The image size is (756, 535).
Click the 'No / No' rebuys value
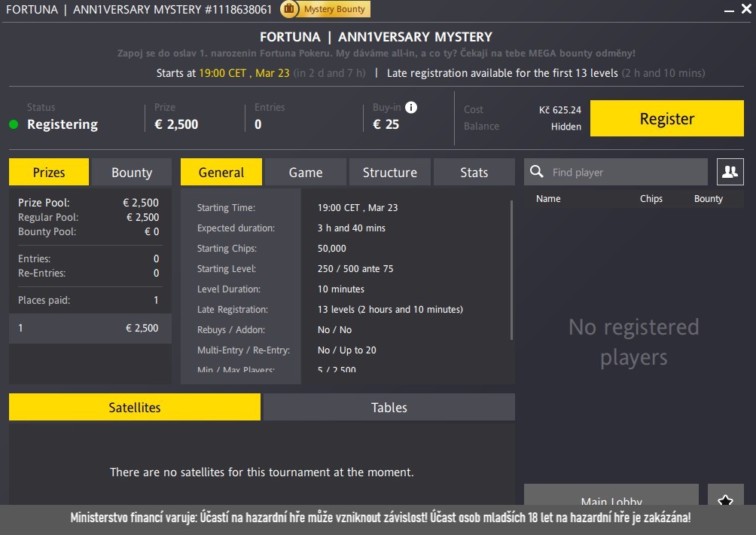pos(334,329)
